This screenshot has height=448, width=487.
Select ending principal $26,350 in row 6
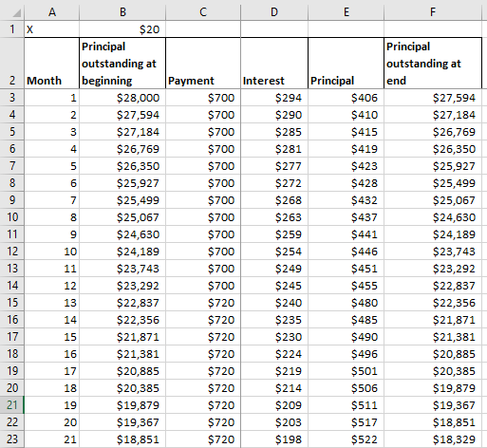tap(433, 149)
